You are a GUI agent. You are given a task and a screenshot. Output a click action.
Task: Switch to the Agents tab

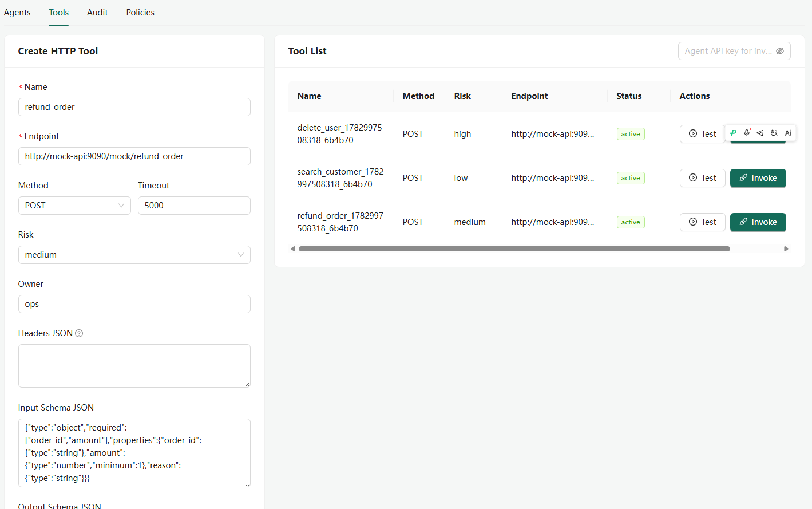(17, 13)
